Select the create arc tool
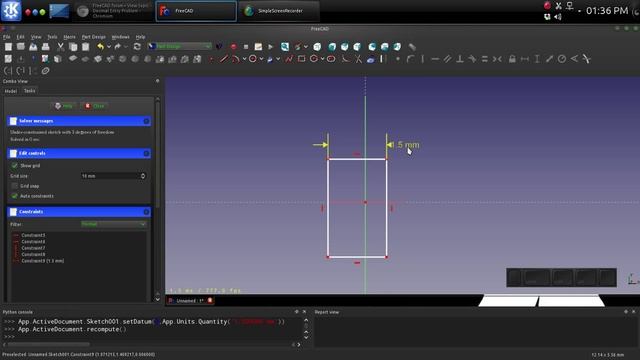This screenshot has height=360, width=640. [236, 59]
